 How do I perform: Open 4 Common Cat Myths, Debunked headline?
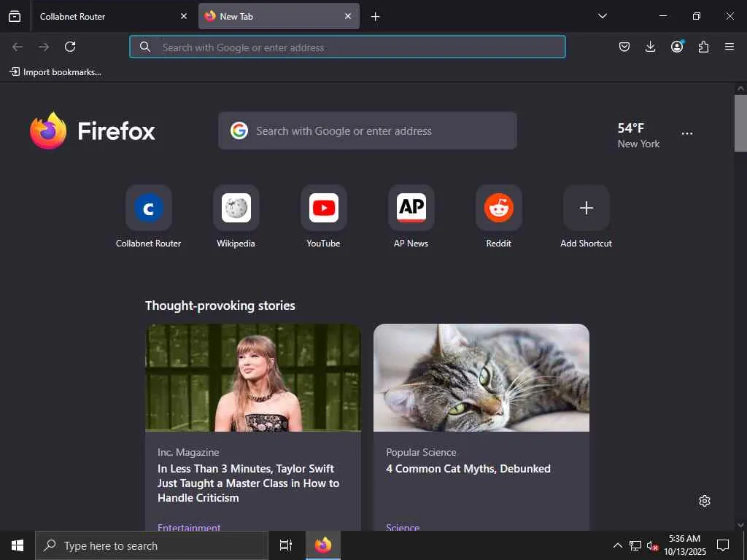(x=468, y=469)
